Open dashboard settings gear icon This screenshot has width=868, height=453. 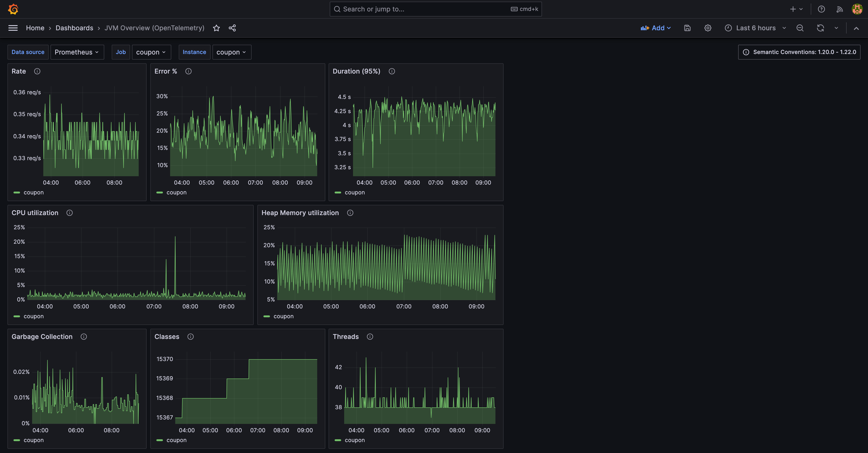pyautogui.click(x=708, y=28)
